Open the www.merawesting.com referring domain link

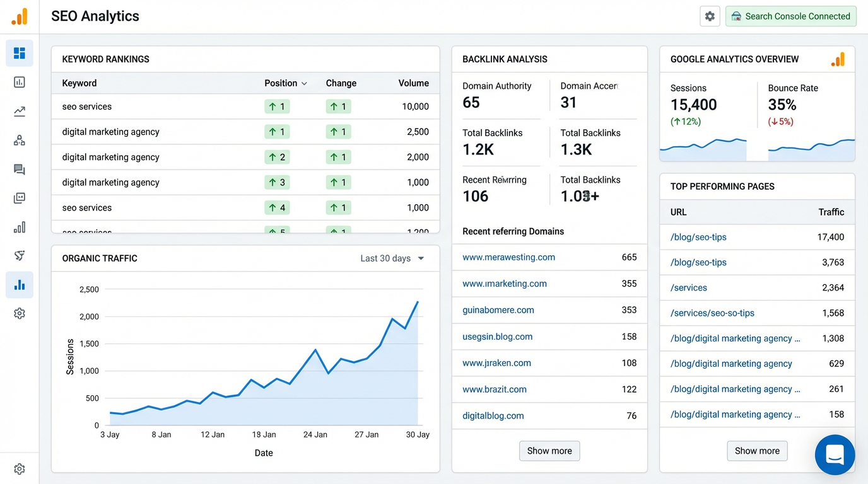click(508, 257)
